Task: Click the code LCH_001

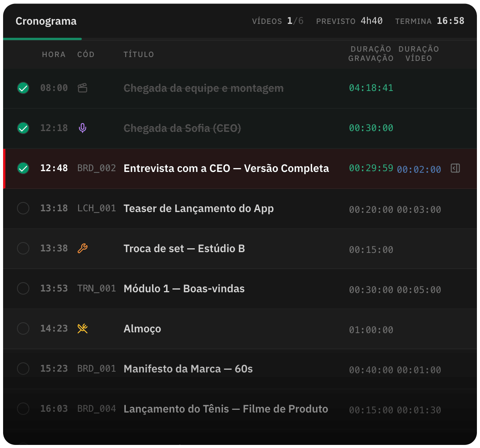Action: [96, 208]
